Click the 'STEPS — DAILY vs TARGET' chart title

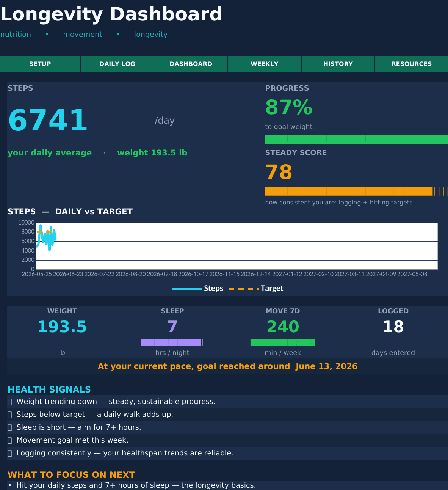click(x=70, y=212)
